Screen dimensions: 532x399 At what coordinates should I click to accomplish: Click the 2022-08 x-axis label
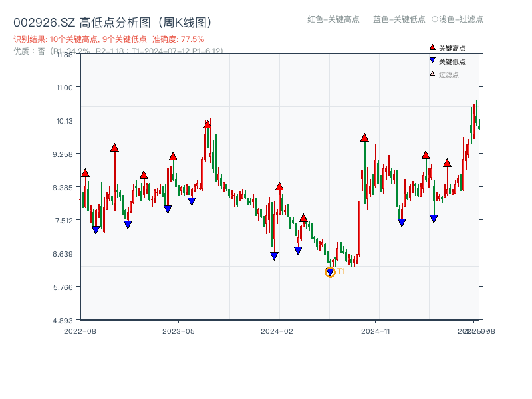point(80,331)
